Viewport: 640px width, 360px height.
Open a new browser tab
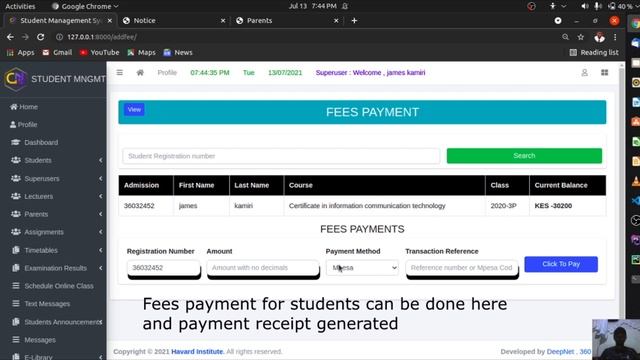click(x=354, y=20)
